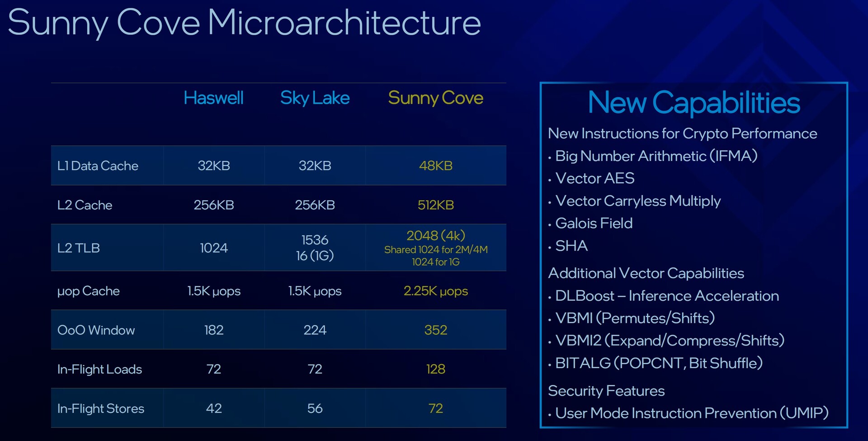
Task: Pick Sunny Cove's "72" In-Flight Stores value
Action: (436, 409)
